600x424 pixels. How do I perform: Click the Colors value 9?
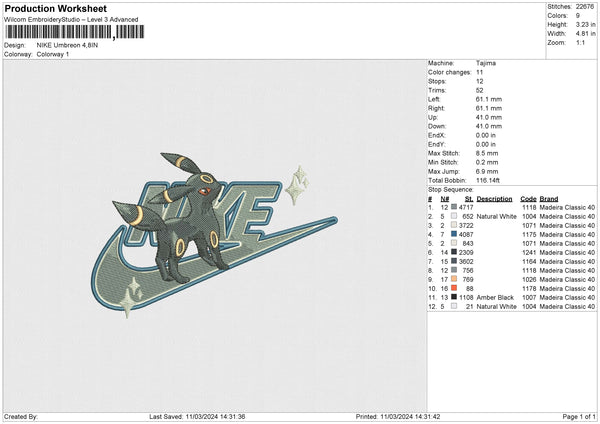pos(578,16)
